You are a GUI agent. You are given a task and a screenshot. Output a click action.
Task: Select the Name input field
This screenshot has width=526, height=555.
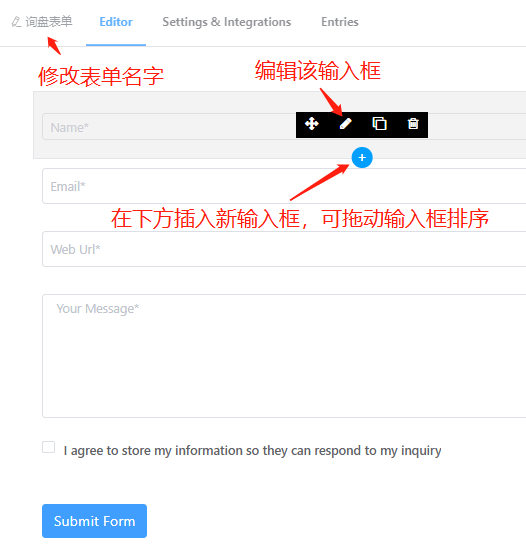(x=169, y=127)
